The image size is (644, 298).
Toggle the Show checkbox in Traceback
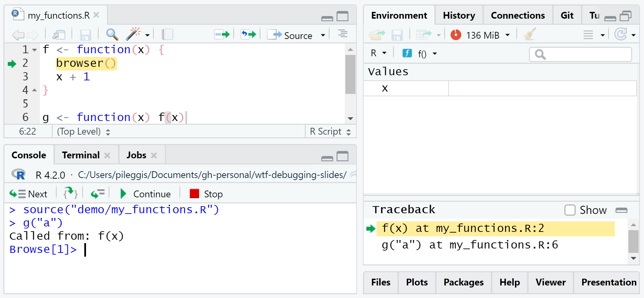[570, 210]
